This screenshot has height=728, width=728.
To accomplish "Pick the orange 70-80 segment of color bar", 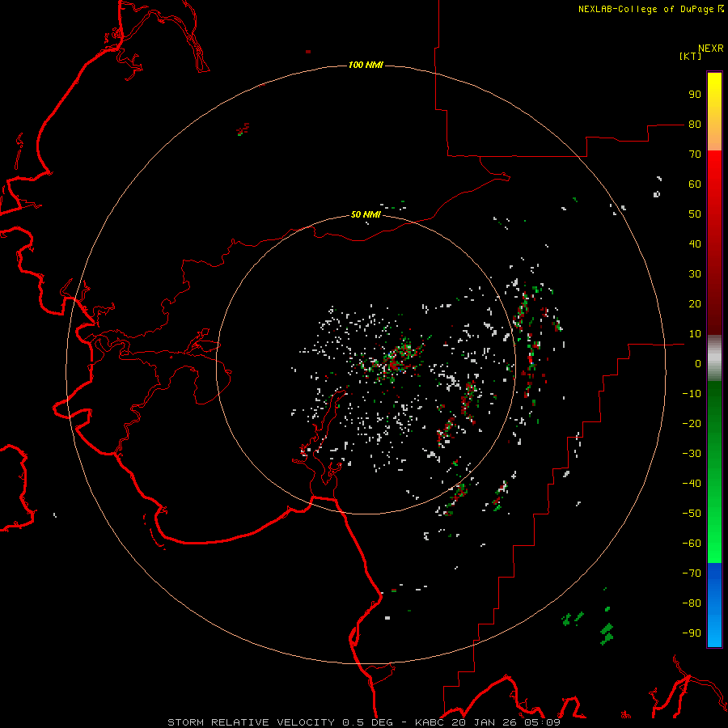I will click(714, 137).
